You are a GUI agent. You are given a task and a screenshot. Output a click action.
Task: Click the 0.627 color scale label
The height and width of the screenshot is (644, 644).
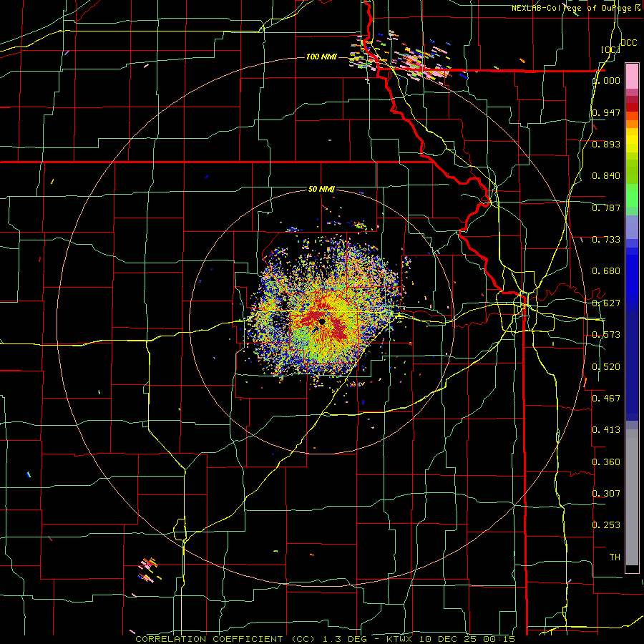pyautogui.click(x=606, y=303)
